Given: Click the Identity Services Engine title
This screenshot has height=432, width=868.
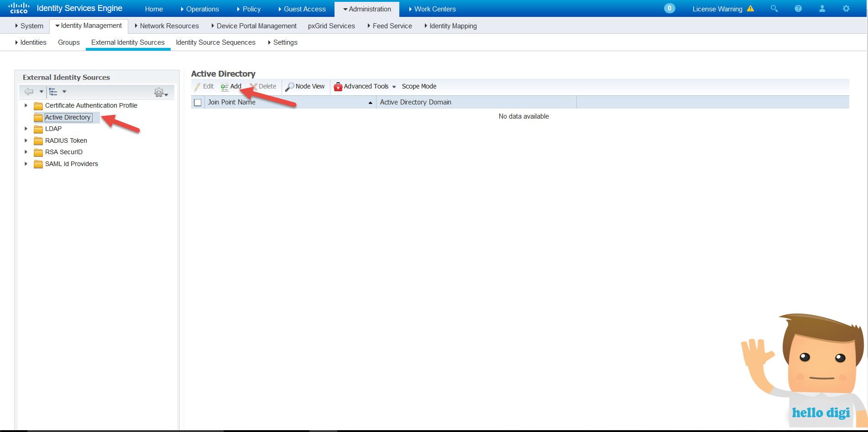Looking at the screenshot, I should point(79,8).
